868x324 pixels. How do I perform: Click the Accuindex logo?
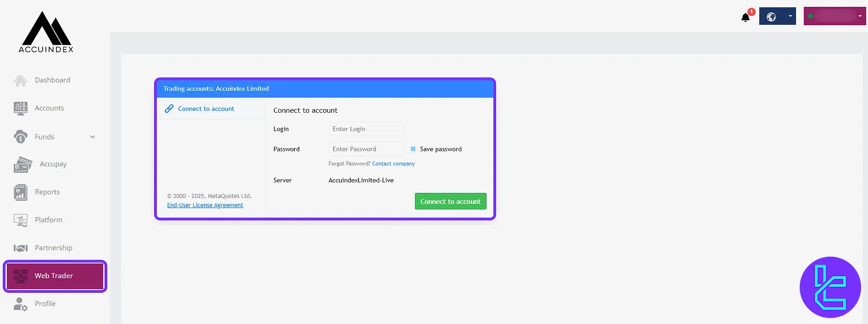[x=46, y=32]
